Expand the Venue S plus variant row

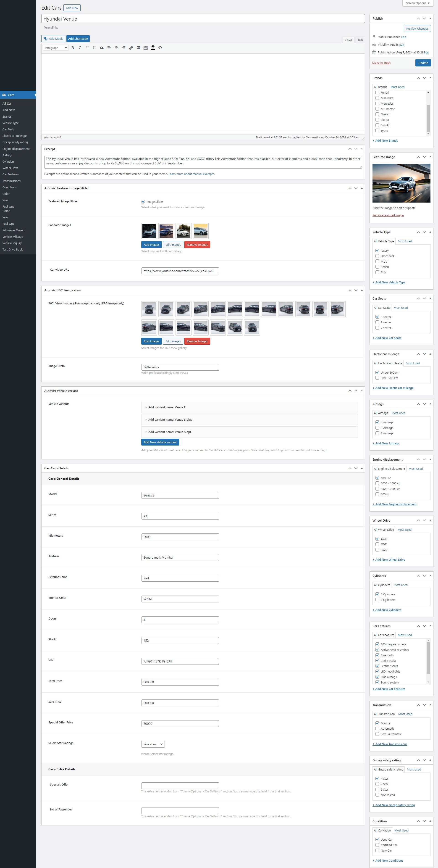pyautogui.click(x=249, y=419)
